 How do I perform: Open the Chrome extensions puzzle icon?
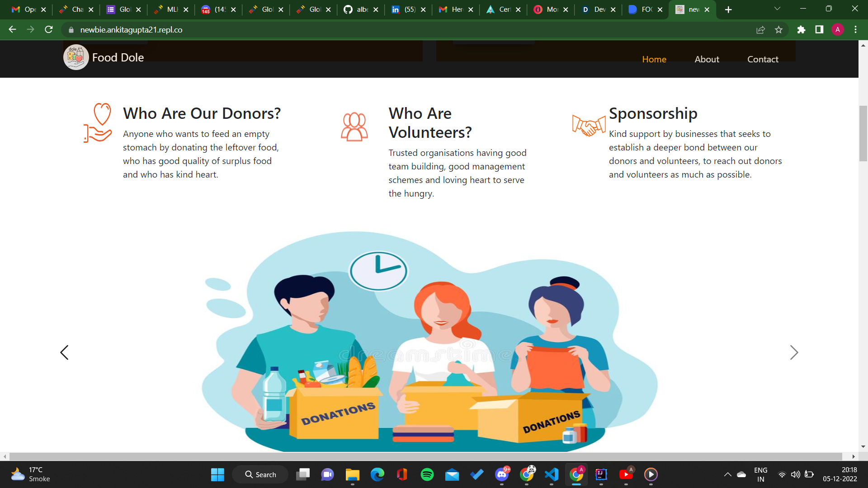801,30
